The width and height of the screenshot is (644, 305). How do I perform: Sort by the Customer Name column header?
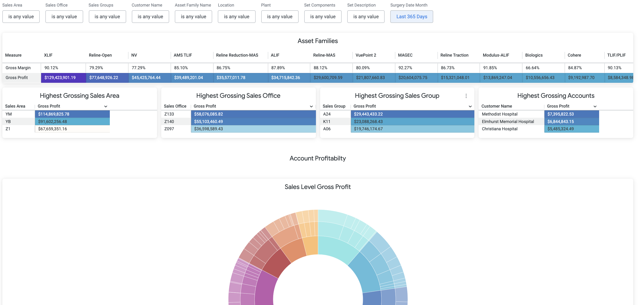(497, 106)
